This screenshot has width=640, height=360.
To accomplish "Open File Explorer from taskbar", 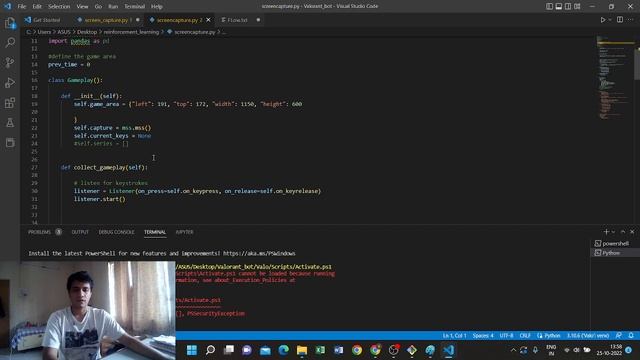I will tap(302, 350).
